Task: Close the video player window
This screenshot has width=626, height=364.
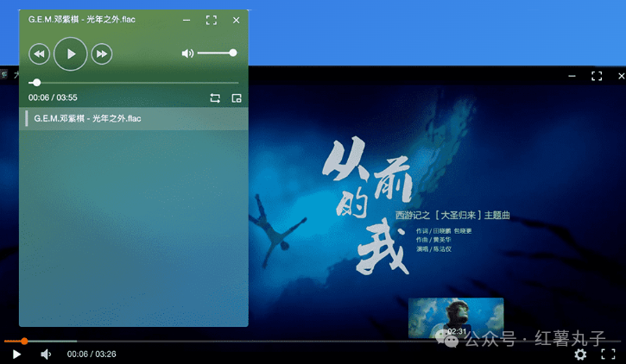Action: coord(621,76)
